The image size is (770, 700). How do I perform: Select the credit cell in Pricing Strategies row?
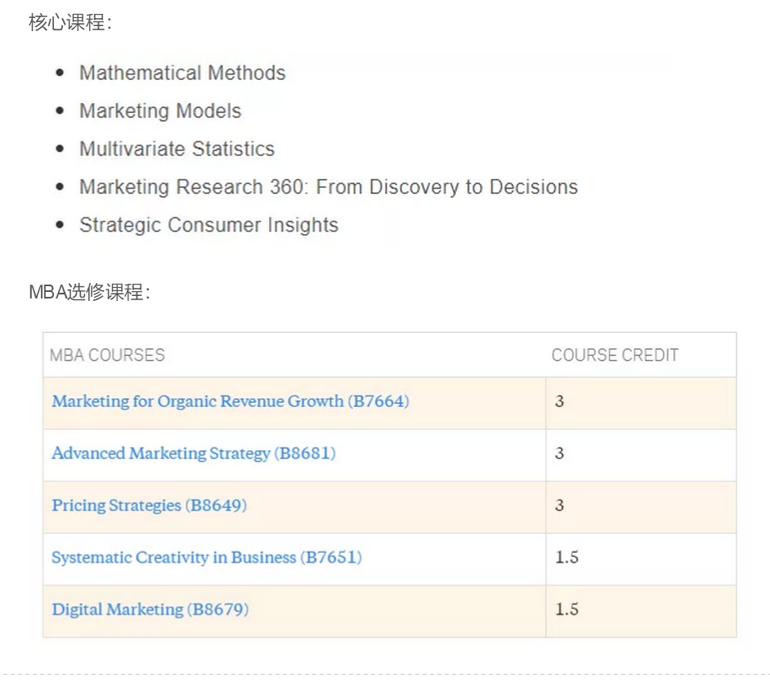click(560, 505)
